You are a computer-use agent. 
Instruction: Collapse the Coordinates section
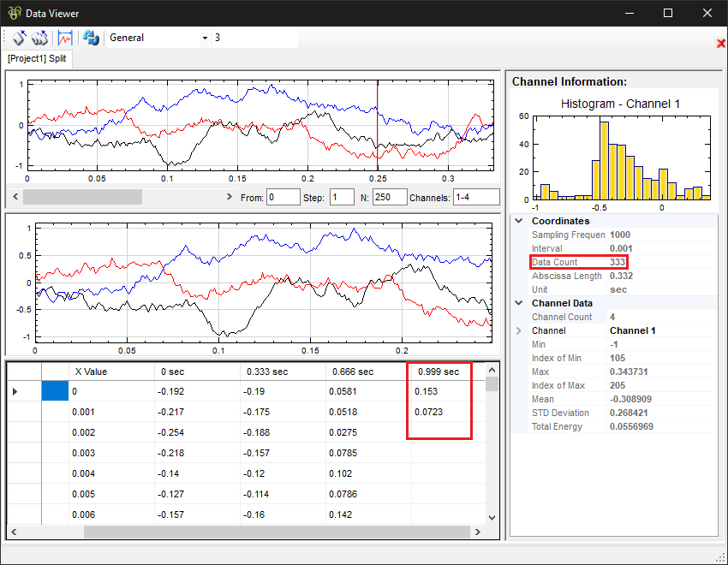point(519,221)
